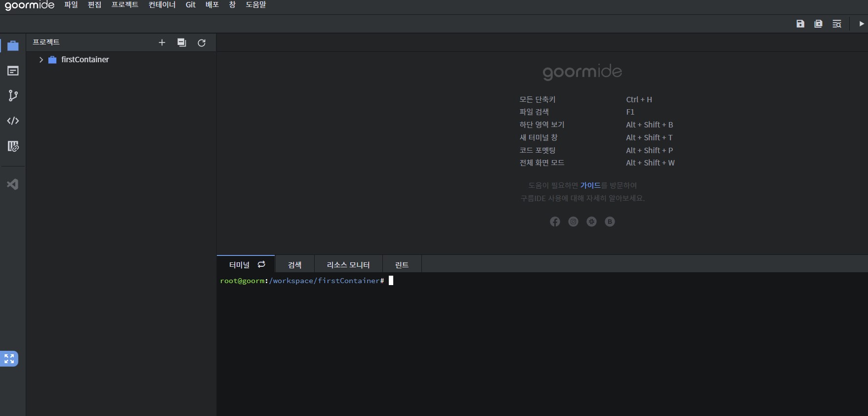Select the firstContainer folder icon
The height and width of the screenshot is (416, 868).
pos(52,60)
